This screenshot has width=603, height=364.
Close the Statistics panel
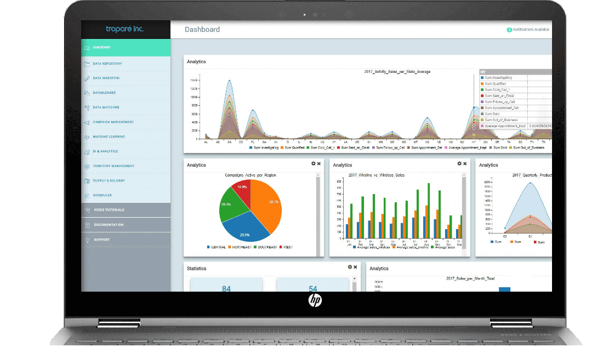tap(355, 267)
